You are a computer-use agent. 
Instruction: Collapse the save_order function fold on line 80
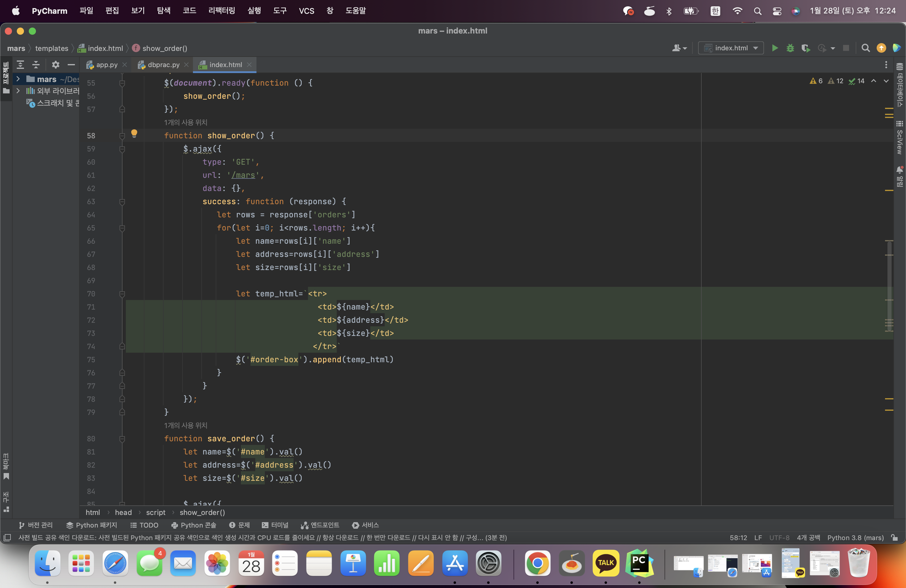tap(122, 439)
